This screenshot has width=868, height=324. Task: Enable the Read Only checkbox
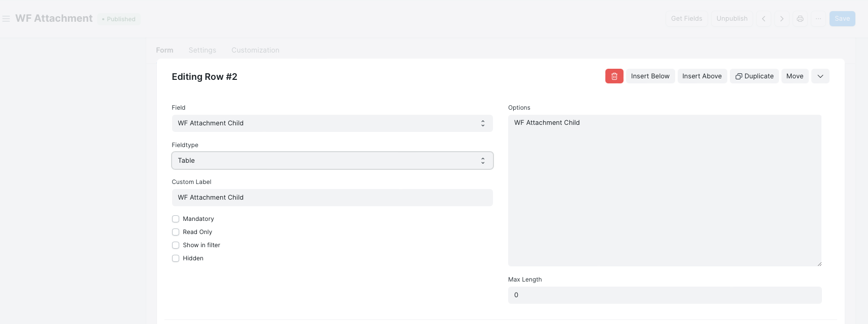coord(176,232)
